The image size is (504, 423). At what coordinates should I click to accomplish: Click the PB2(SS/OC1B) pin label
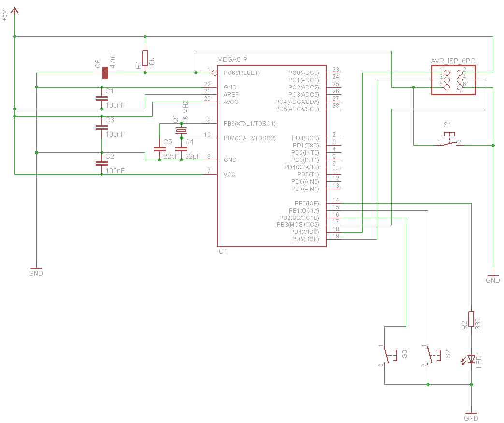pos(299,218)
